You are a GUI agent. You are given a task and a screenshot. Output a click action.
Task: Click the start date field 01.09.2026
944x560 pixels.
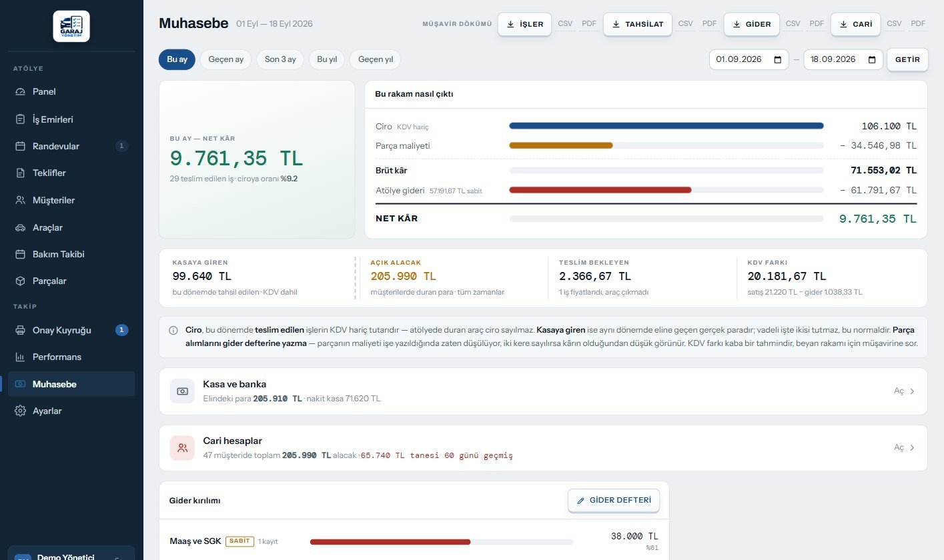tap(749, 59)
